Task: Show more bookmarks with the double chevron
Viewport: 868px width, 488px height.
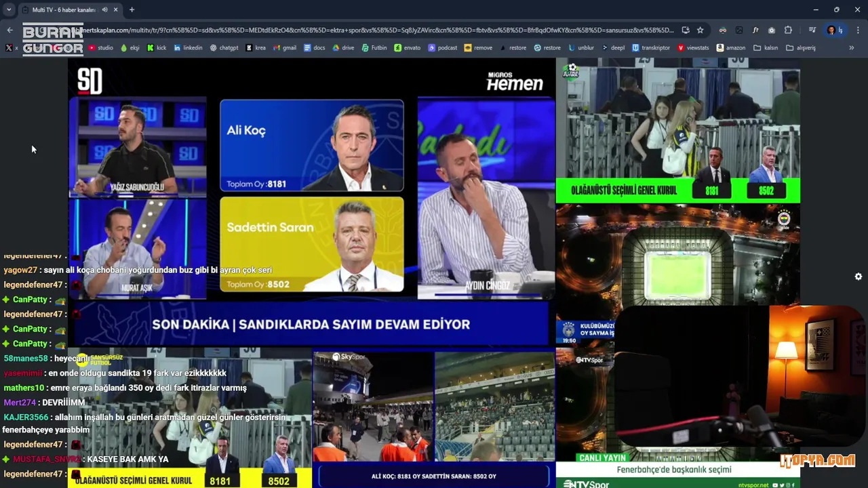Action: point(851,48)
